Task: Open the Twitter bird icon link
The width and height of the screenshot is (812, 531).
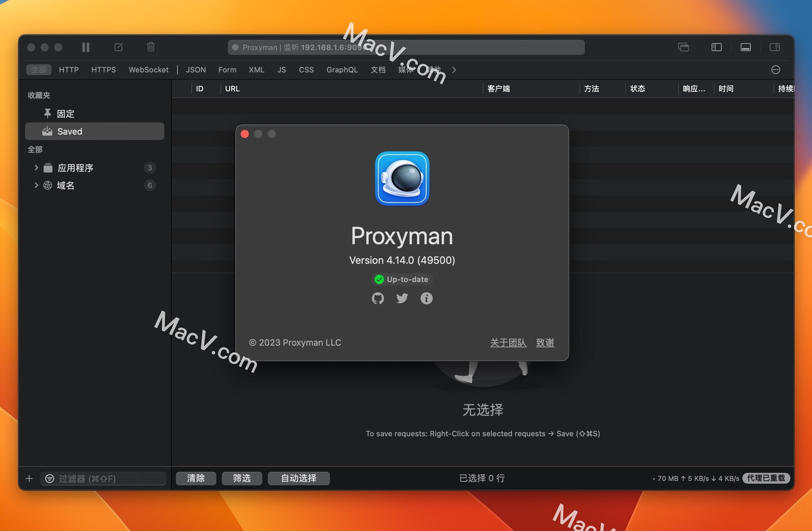Action: click(x=402, y=298)
